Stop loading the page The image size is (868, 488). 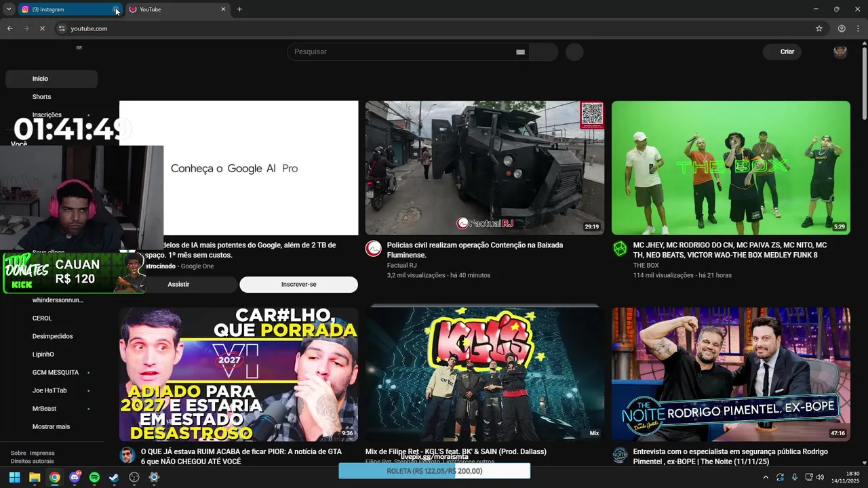click(x=42, y=28)
